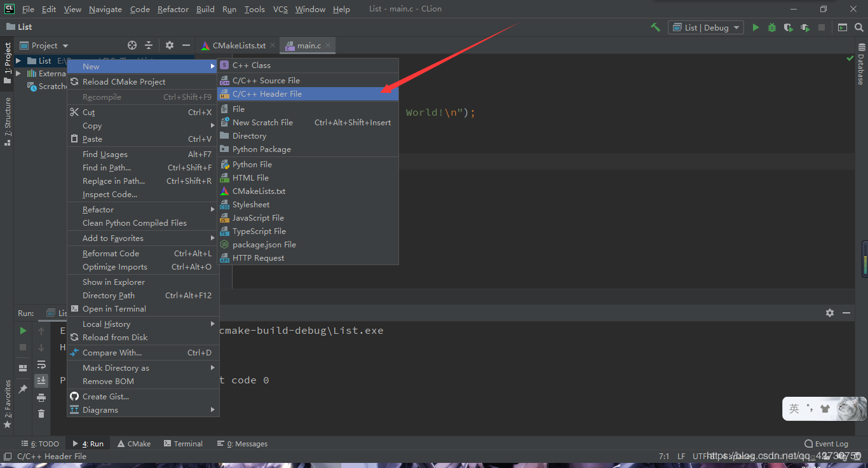The height and width of the screenshot is (468, 868).
Task: Toggle soft-wrap in Run console
Action: click(41, 364)
